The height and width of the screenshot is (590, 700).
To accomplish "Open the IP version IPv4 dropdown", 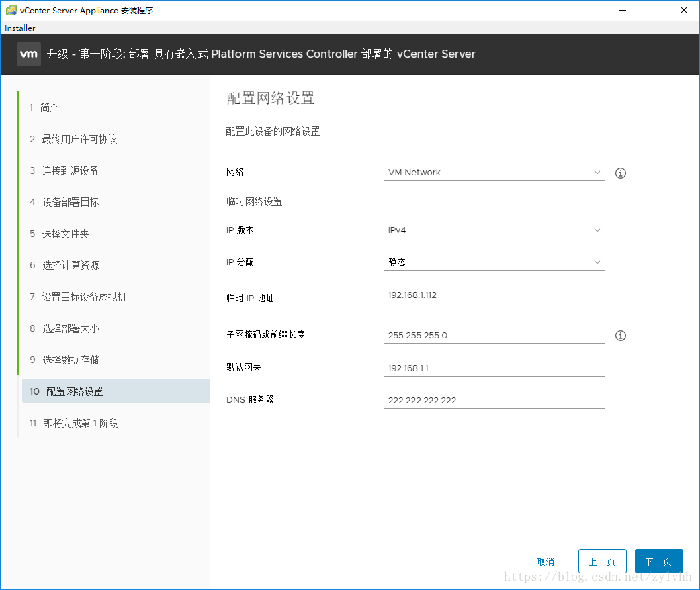I will [494, 230].
